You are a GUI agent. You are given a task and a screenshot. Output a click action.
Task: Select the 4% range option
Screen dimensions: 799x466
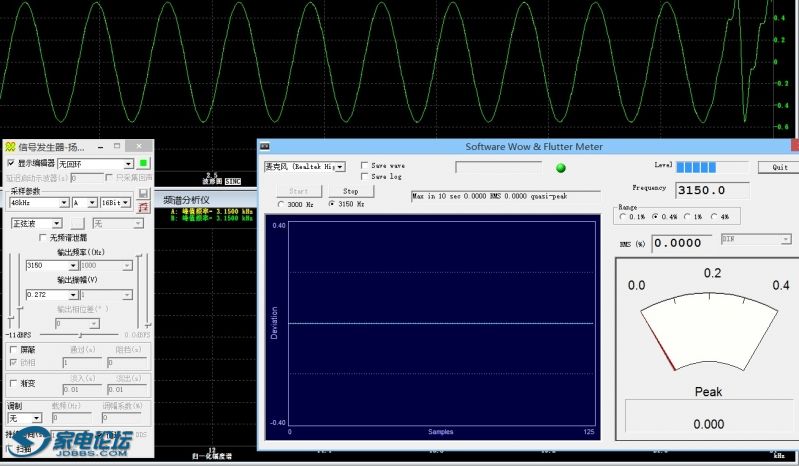coord(714,216)
